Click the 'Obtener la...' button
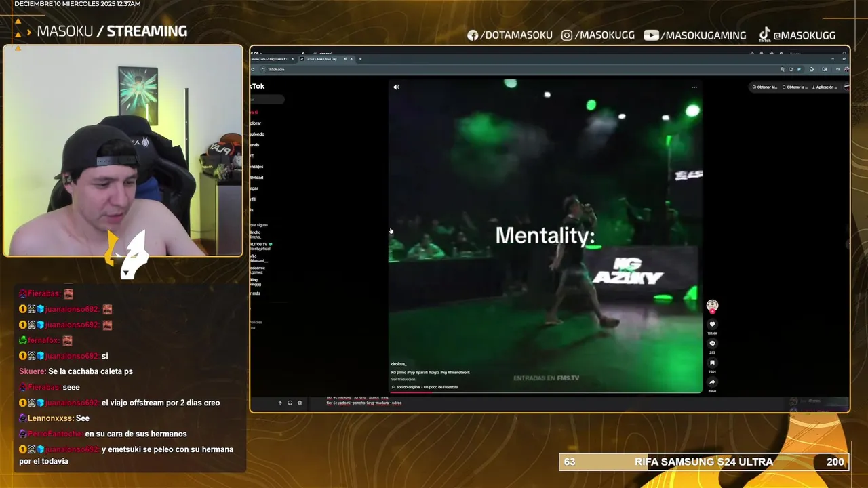Screen dimensions: 868x488 (795, 87)
